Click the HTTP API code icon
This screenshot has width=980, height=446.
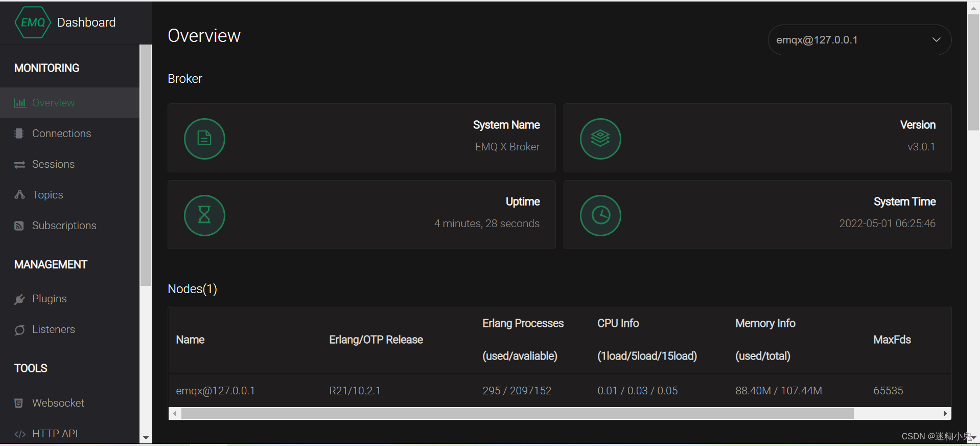[x=20, y=434]
